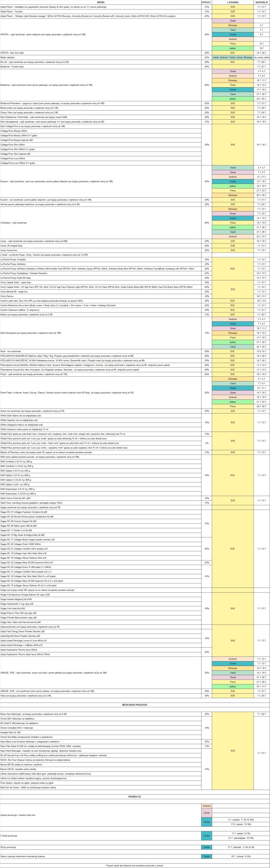
Task: Click the "L'Erbolario - cijeli asortiman" cell
Action: (100, 223)
